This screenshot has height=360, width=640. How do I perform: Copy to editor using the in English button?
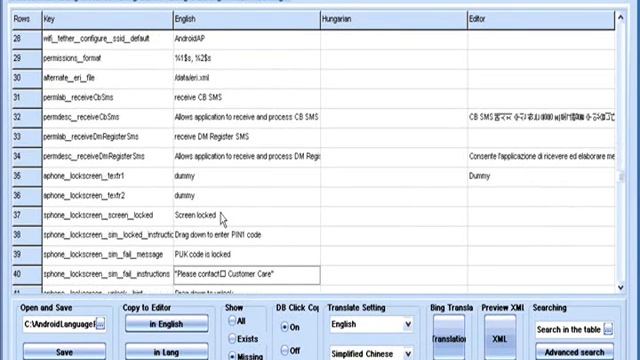[x=167, y=324]
